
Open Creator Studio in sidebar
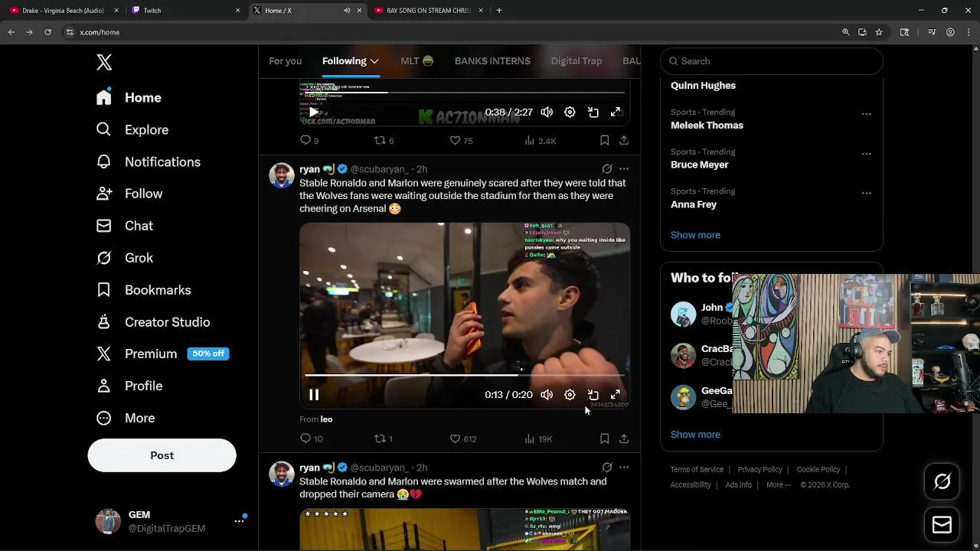click(152, 322)
